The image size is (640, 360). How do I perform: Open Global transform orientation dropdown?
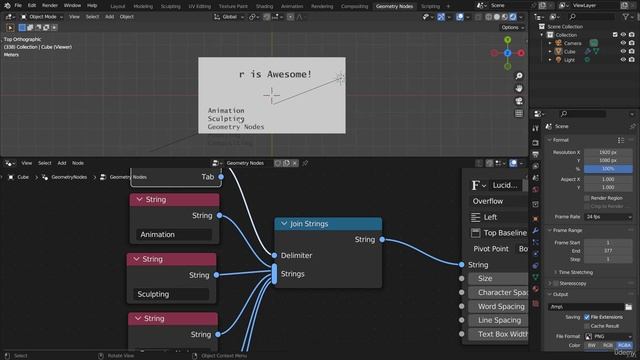click(x=229, y=17)
